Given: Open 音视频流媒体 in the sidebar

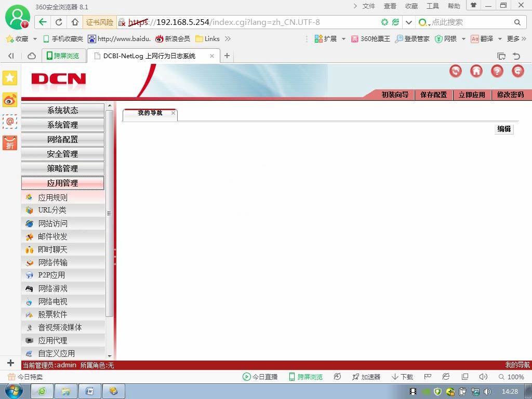Looking at the screenshot, I should click(x=63, y=327).
